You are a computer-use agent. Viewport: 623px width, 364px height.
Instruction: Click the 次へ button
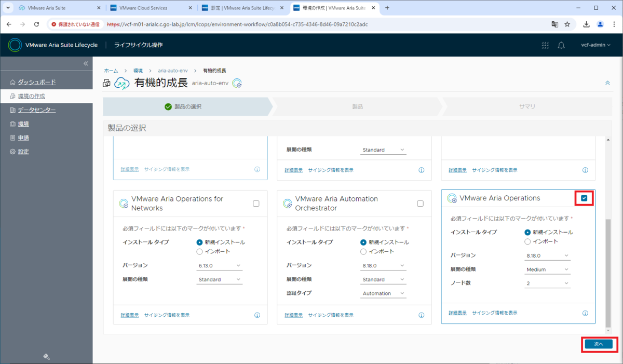click(x=599, y=344)
